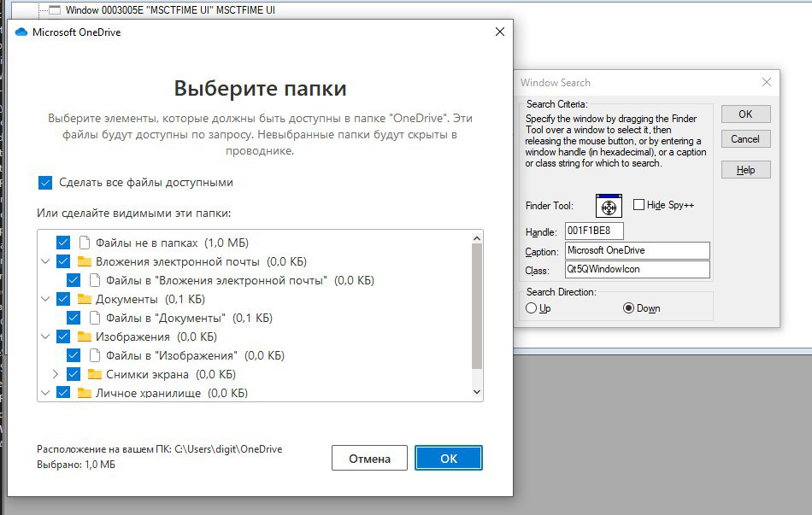This screenshot has width=812, height=515.
Task: Collapse the Изображения folder tree node
Action: click(x=45, y=337)
